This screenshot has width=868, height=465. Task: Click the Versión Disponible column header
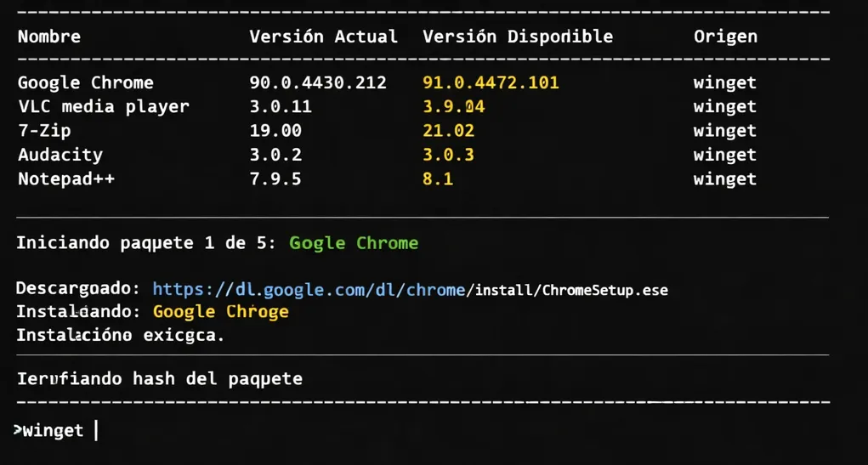point(517,37)
